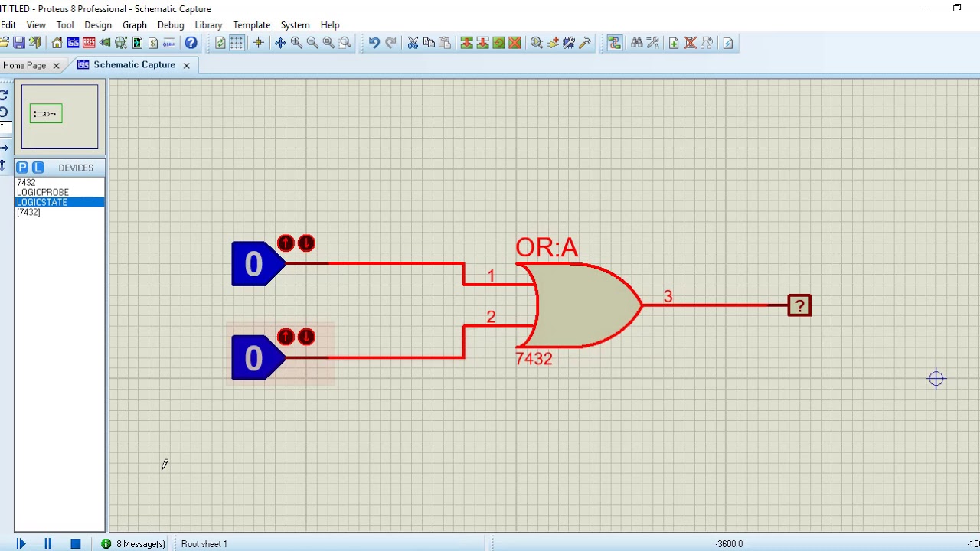Image resolution: width=980 pixels, height=551 pixels.
Task: Select LOGICSTATE in the devices list
Action: click(60, 202)
